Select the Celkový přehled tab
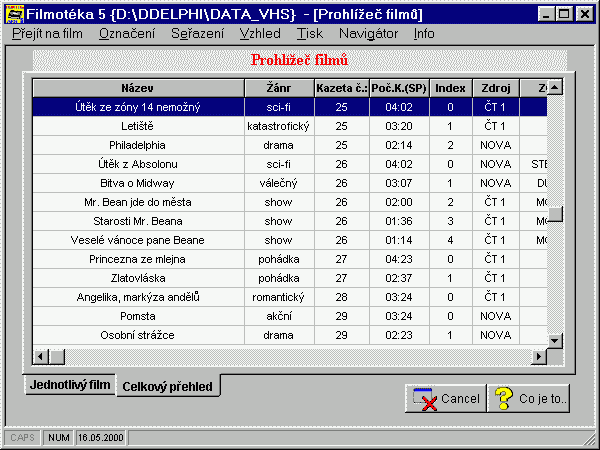The height and width of the screenshot is (450, 600). [x=168, y=386]
